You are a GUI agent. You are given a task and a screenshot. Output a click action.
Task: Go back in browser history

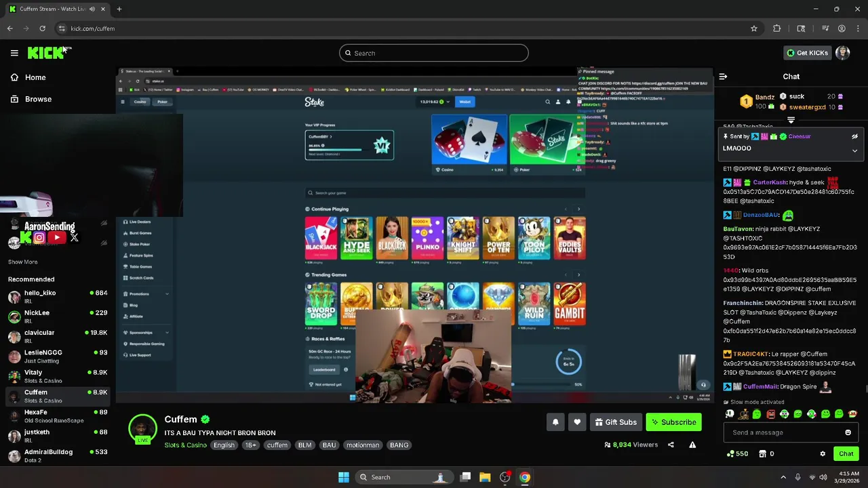[x=9, y=28]
